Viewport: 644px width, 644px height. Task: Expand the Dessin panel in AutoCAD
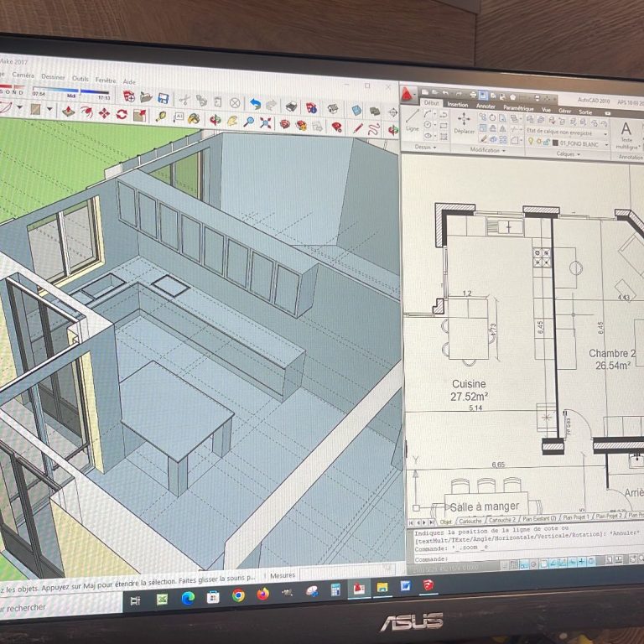click(x=425, y=147)
